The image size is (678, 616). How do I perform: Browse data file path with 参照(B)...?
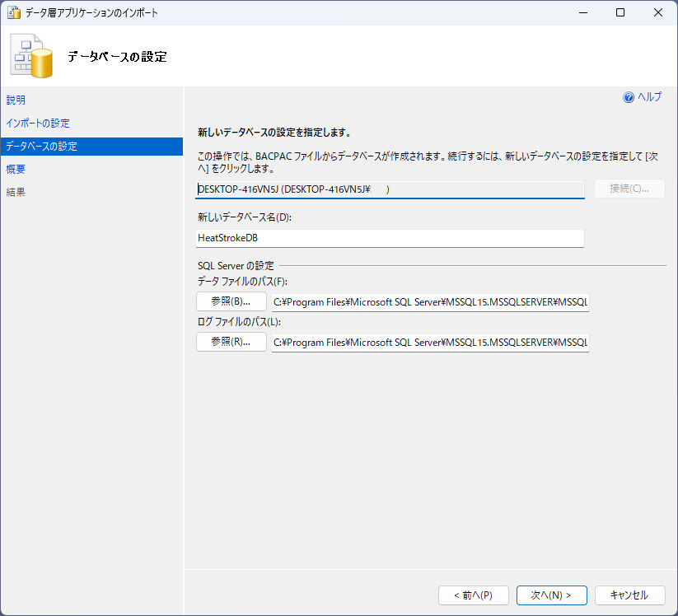231,301
